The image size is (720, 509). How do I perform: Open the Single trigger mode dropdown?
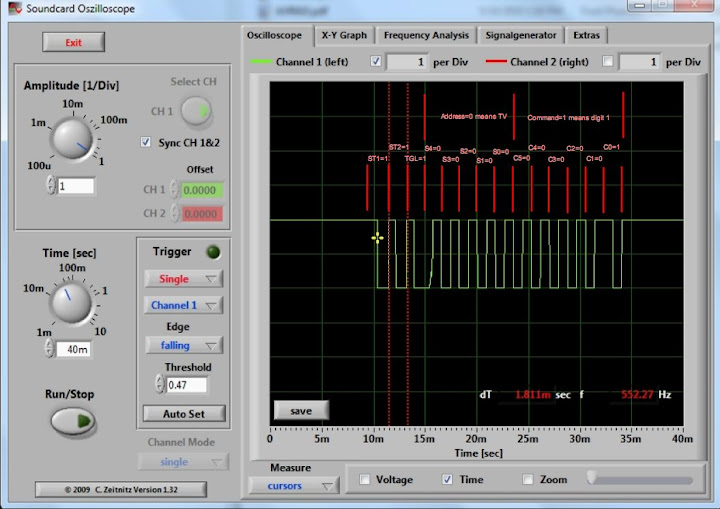pos(184,278)
